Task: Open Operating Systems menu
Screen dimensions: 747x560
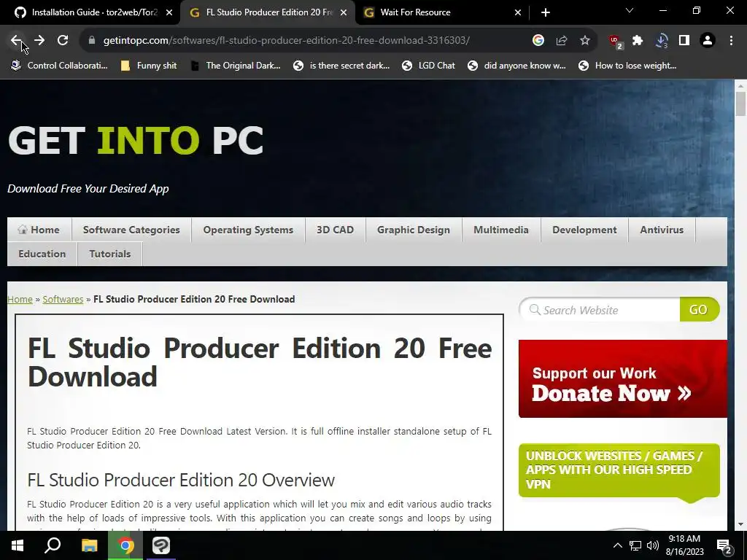Action: [x=248, y=230]
